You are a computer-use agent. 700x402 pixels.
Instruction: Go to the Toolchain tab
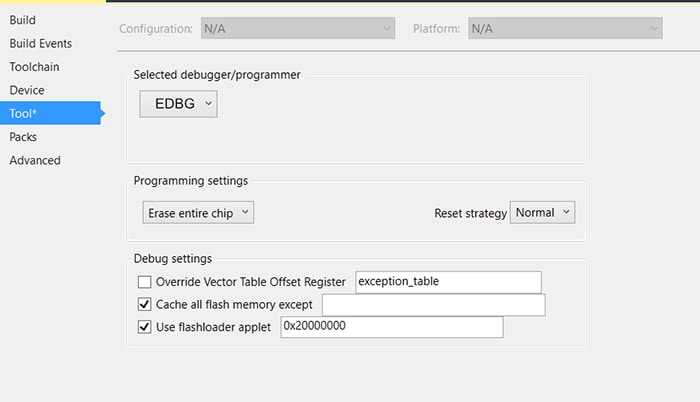point(34,67)
